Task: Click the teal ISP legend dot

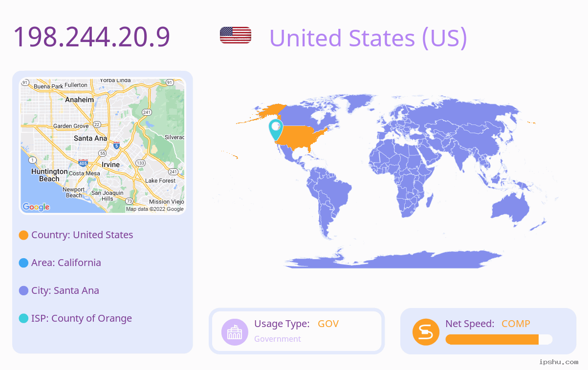Action: [x=23, y=319]
